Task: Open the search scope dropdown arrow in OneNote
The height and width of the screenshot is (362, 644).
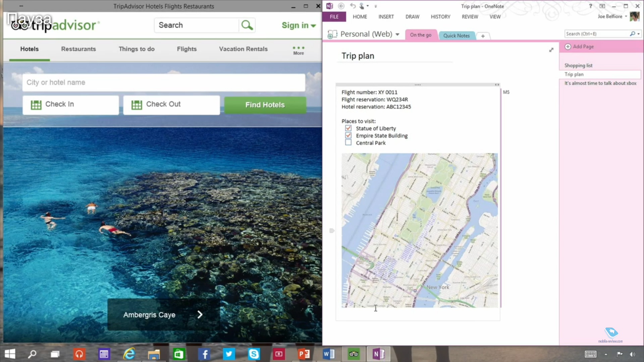Action: tap(639, 34)
